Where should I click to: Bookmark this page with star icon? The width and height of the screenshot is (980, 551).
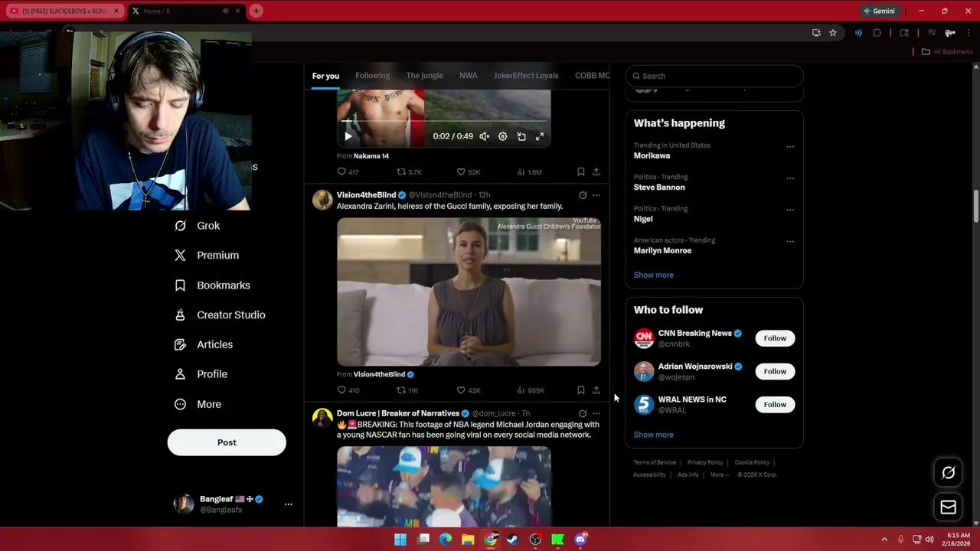tap(833, 33)
